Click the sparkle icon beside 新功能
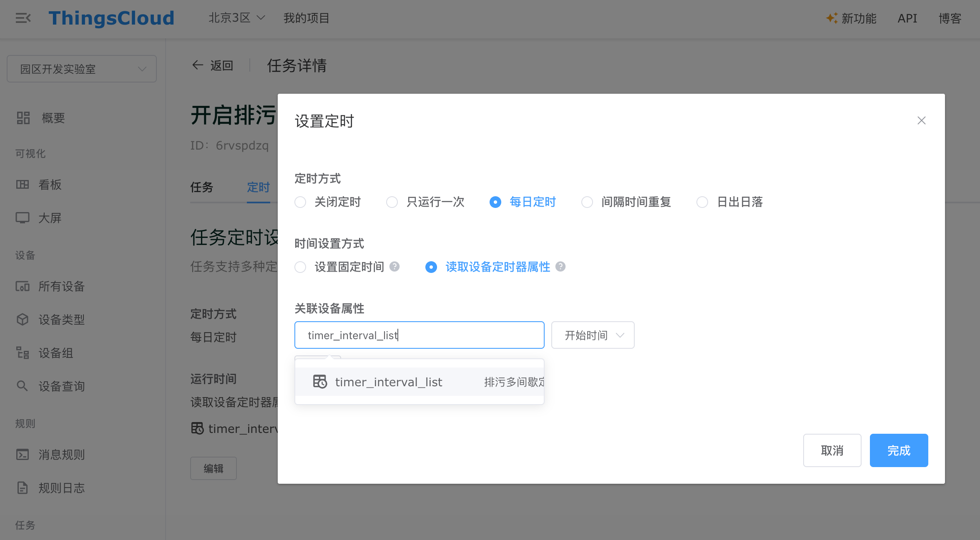Image resolution: width=980 pixels, height=540 pixels. tap(832, 18)
